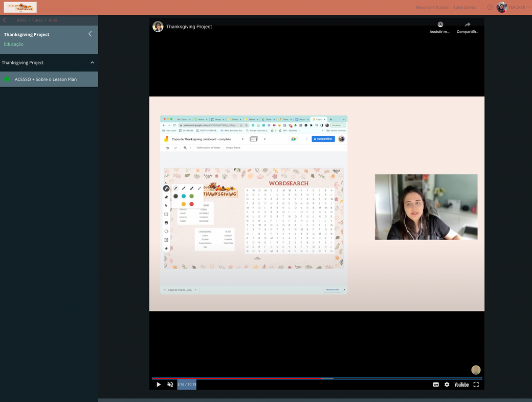Open Meus Certificados menu item
532x402 pixels.
coord(432,7)
